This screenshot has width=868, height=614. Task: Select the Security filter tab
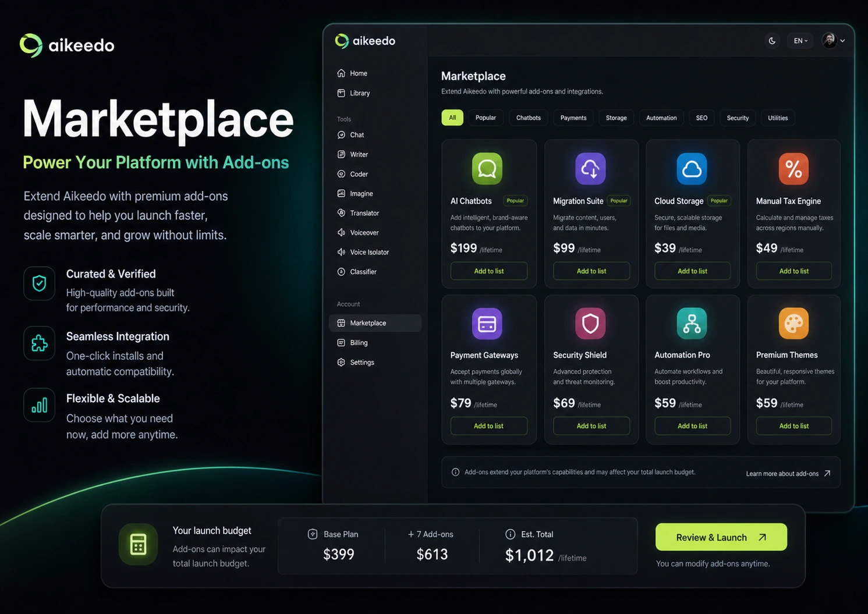(738, 118)
